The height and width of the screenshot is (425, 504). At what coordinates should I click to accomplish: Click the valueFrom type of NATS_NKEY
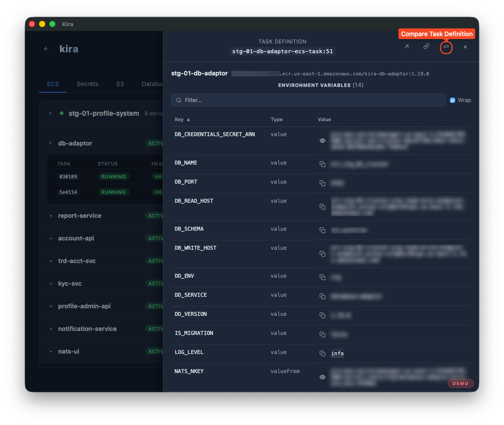click(x=285, y=371)
